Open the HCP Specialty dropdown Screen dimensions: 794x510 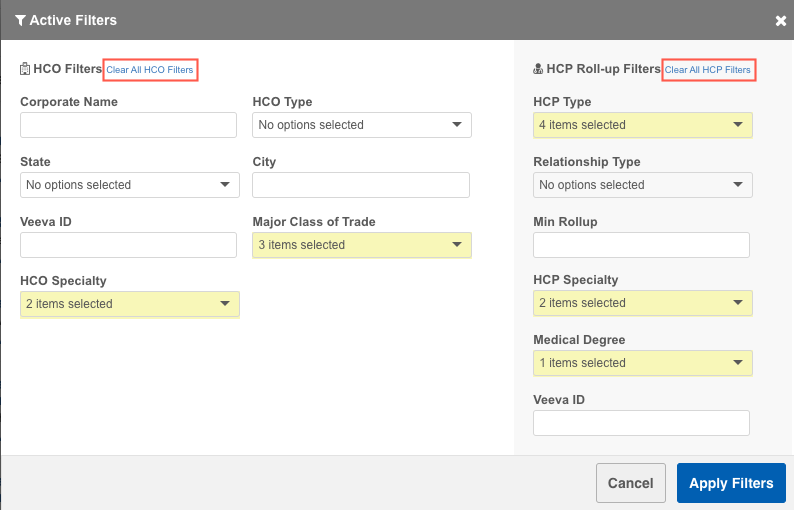coord(642,303)
